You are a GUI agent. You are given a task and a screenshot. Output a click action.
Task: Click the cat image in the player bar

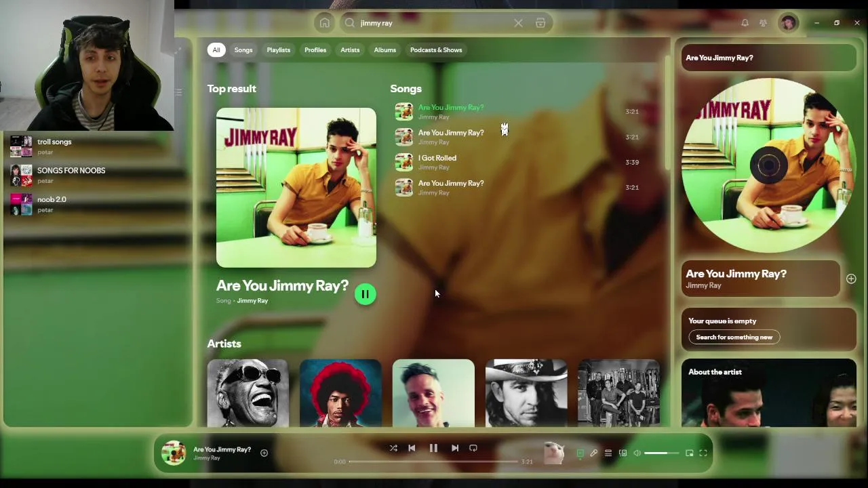pos(554,453)
